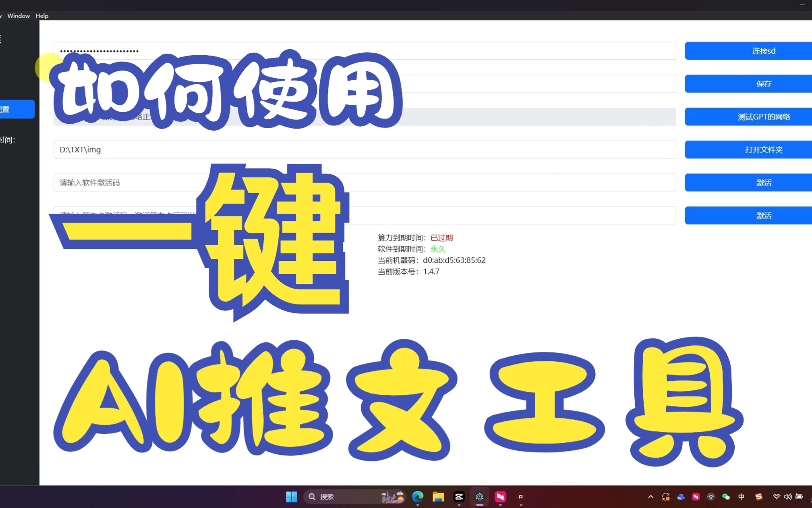The width and height of the screenshot is (812, 508).
Task: Focus the D:\TXT\img path field
Action: click(x=365, y=150)
